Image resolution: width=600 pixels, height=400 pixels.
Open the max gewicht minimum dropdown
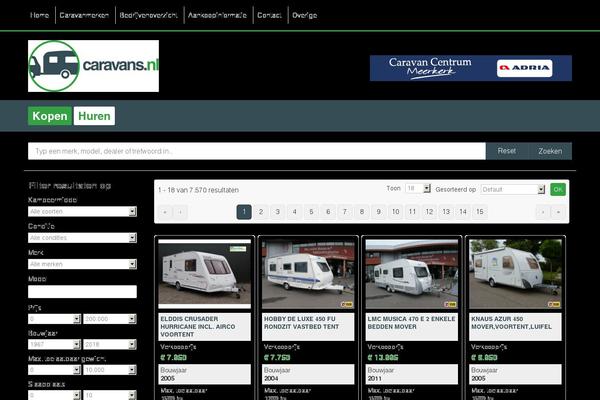[54, 370]
